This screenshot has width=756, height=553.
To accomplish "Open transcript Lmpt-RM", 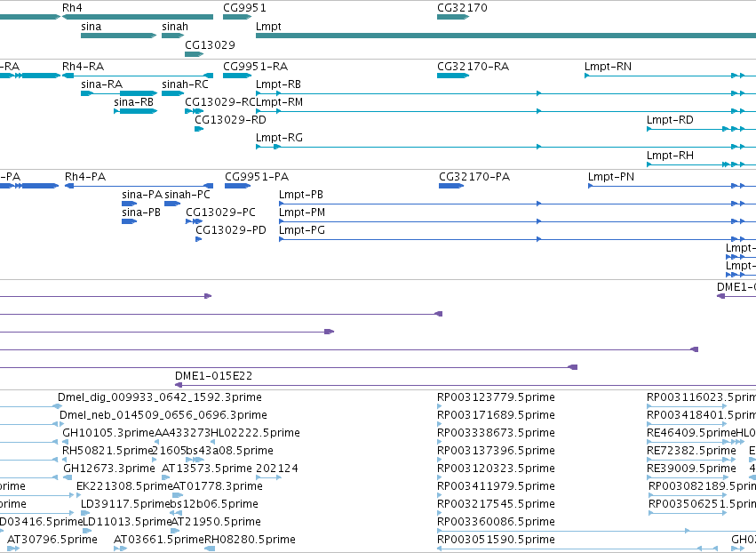I will pyautogui.click(x=505, y=111).
